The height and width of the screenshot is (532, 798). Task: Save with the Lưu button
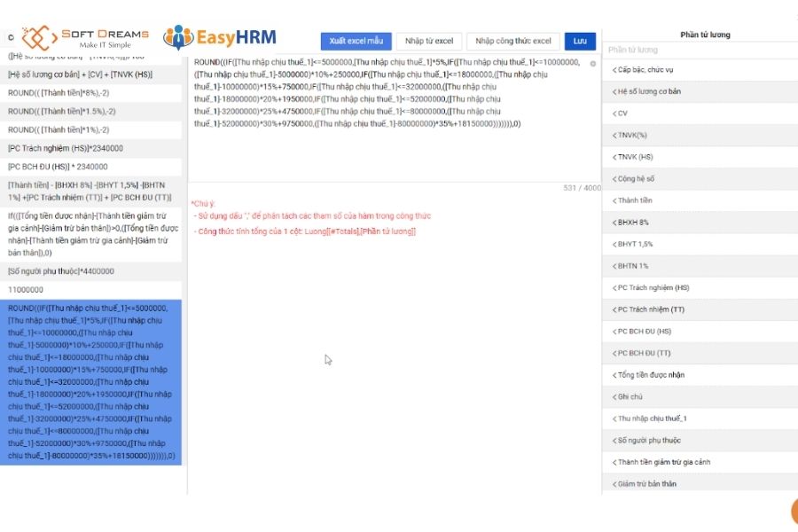pyautogui.click(x=580, y=41)
